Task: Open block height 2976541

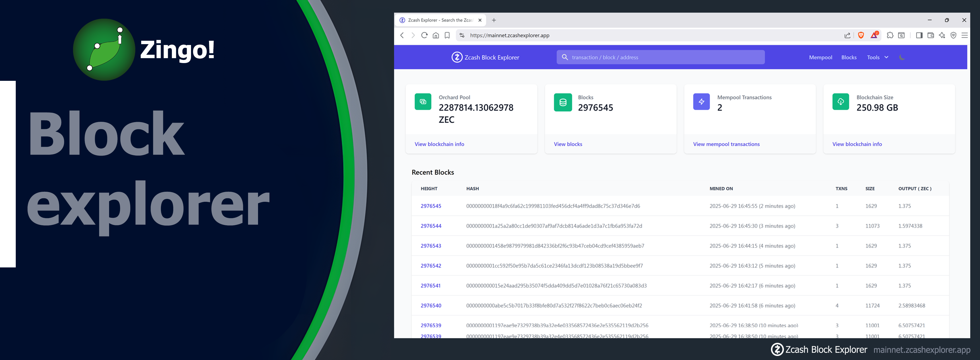Action: 431,286
